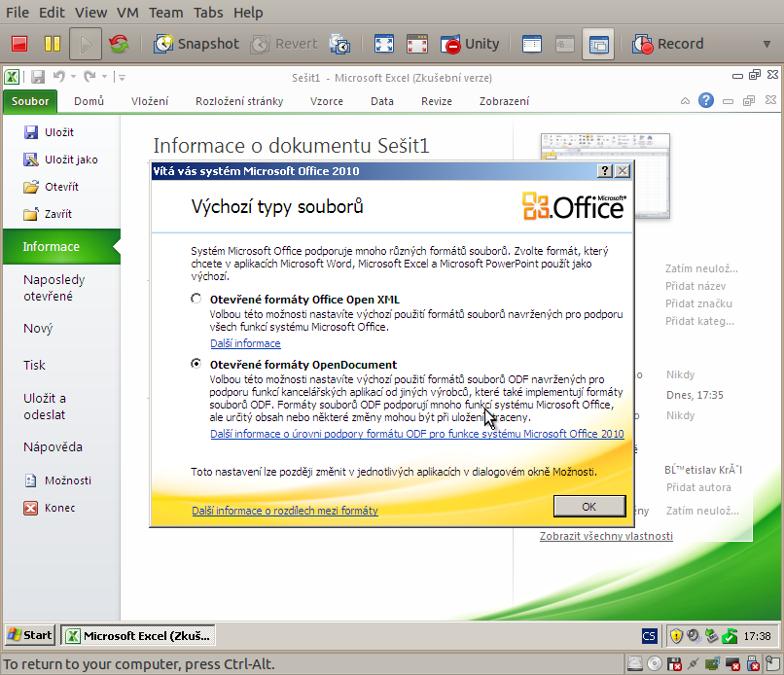Image resolution: width=784 pixels, height=675 pixels.
Task: Select Nový in the backstage menu
Action: coord(38,329)
